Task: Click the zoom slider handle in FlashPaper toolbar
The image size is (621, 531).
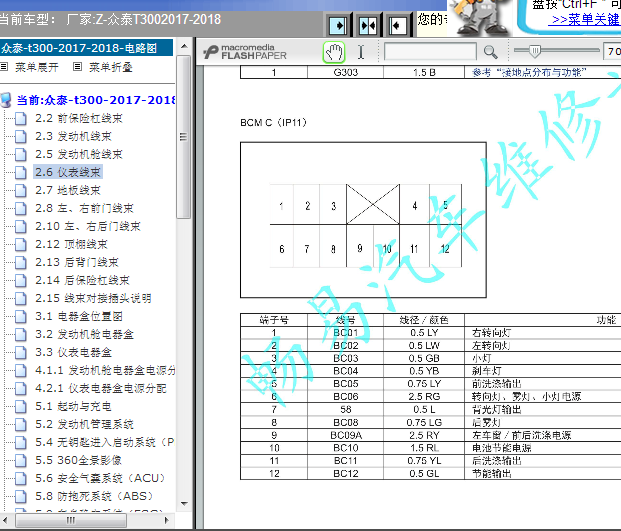Action: tap(535, 51)
